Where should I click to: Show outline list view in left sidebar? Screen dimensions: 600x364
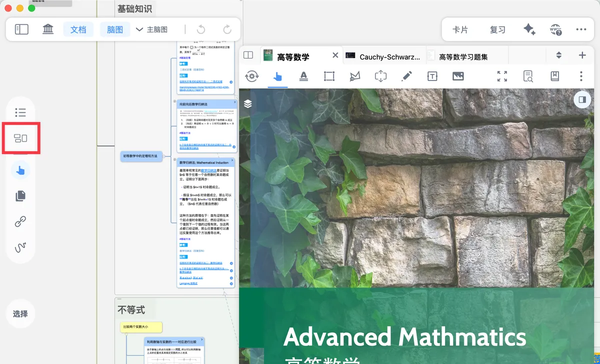20,112
